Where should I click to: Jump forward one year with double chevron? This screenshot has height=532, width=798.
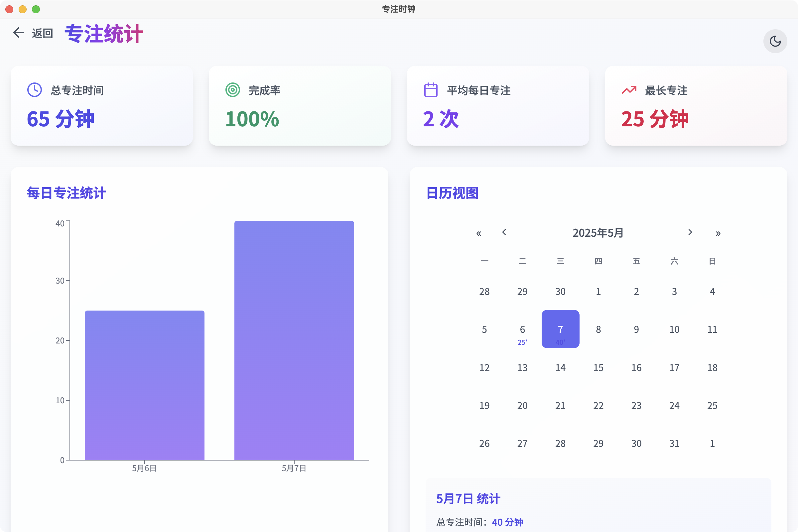pos(718,233)
